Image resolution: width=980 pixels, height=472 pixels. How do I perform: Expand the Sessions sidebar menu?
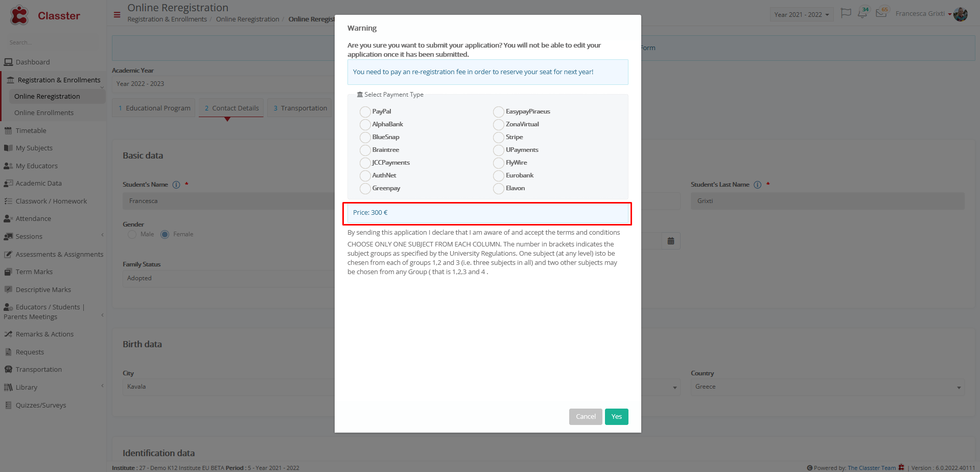[x=53, y=236]
